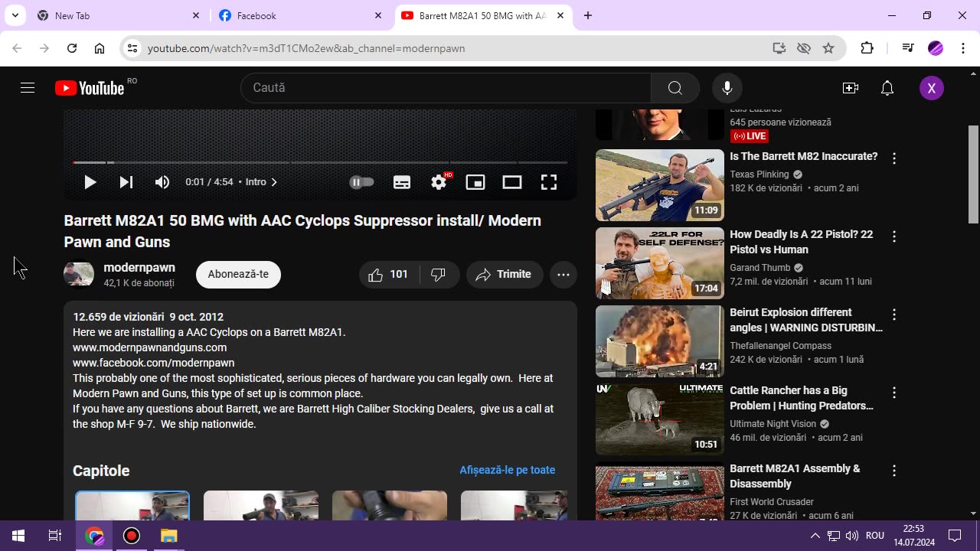Screen dimensions: 980x551
Task: Click the Trimite share button
Action: (x=504, y=274)
